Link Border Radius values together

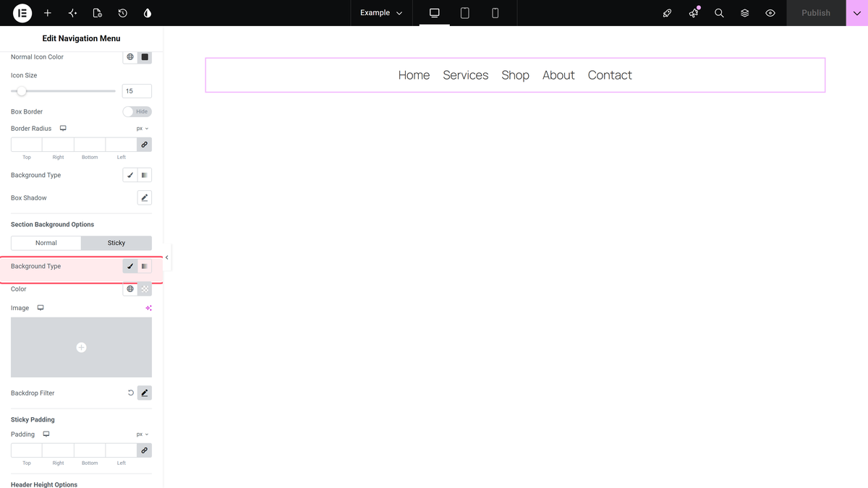(x=145, y=145)
